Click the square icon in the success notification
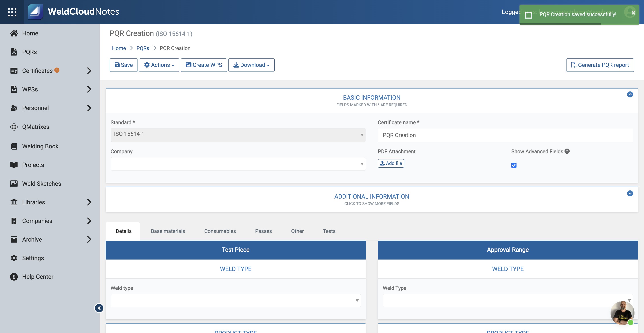The width and height of the screenshot is (644, 333). point(528,15)
